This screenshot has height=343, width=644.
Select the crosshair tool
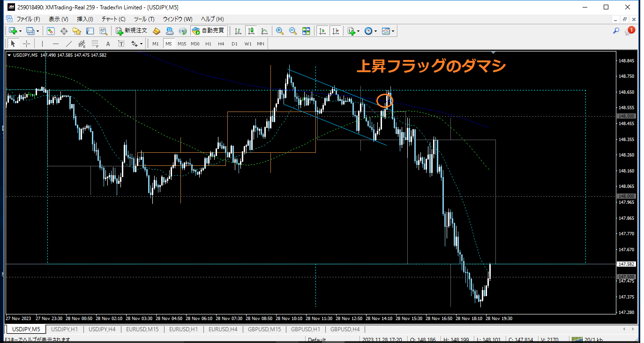[27, 44]
